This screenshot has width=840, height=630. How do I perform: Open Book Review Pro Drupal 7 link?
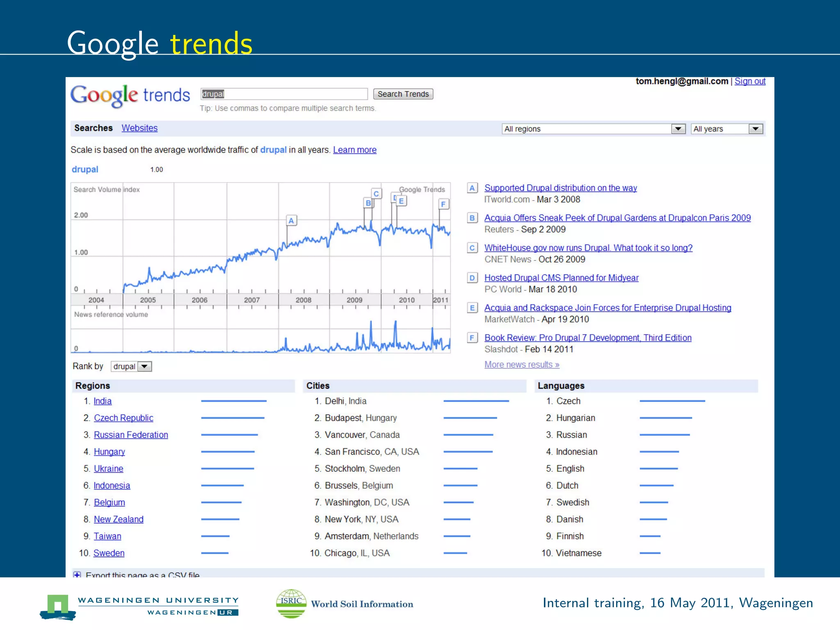[x=588, y=338]
